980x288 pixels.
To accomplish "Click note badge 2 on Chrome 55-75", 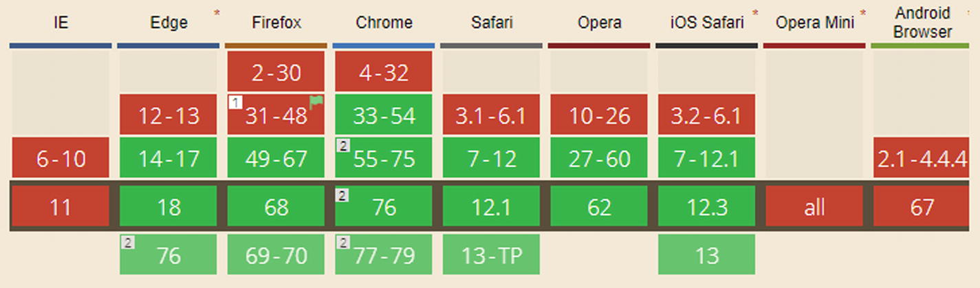I will [342, 145].
